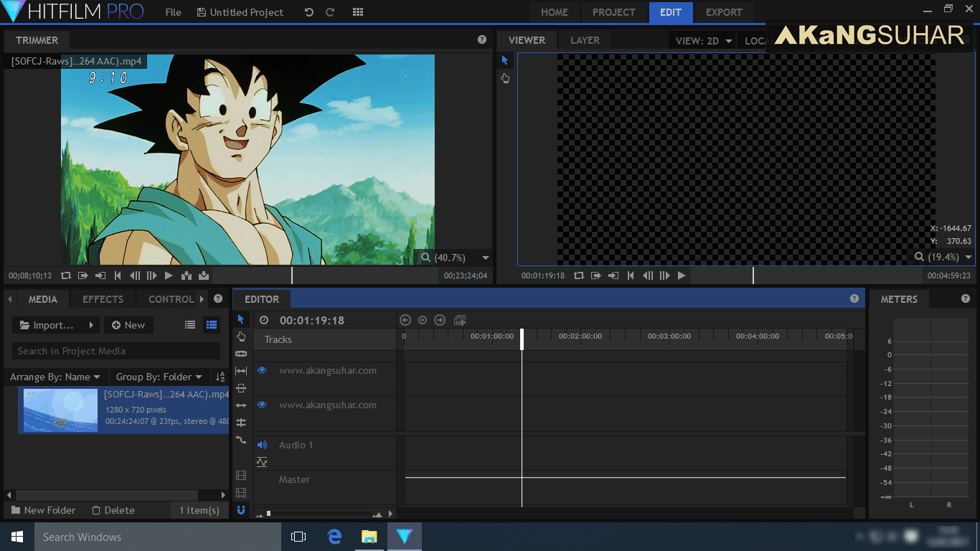Select the Slip tool in the Editor
Viewport: 980px width, 551px height.
[241, 371]
